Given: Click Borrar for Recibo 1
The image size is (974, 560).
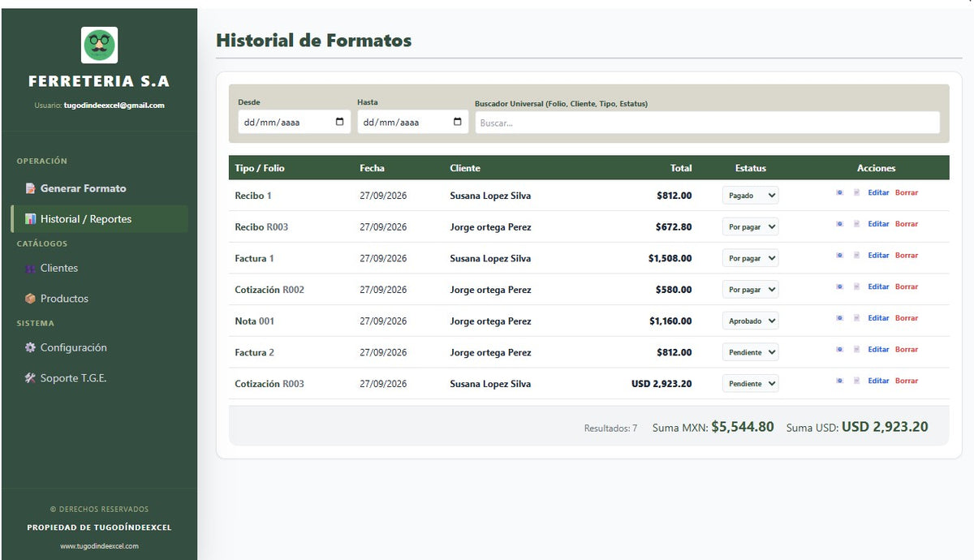Looking at the screenshot, I should (907, 192).
